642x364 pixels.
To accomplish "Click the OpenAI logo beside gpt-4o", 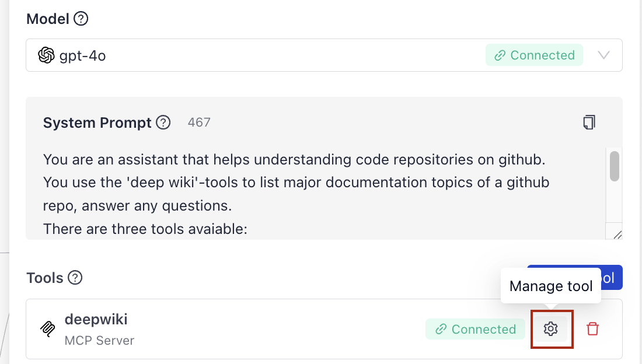I will pos(46,55).
